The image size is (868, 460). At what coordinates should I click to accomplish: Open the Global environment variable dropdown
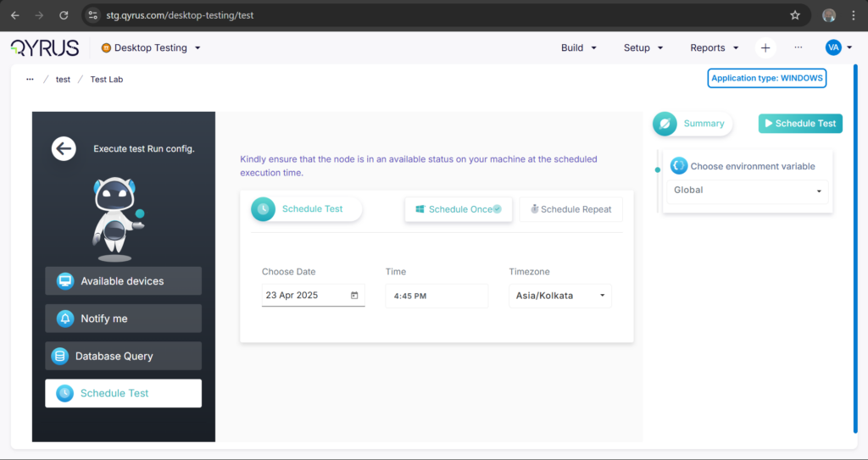[x=747, y=191]
